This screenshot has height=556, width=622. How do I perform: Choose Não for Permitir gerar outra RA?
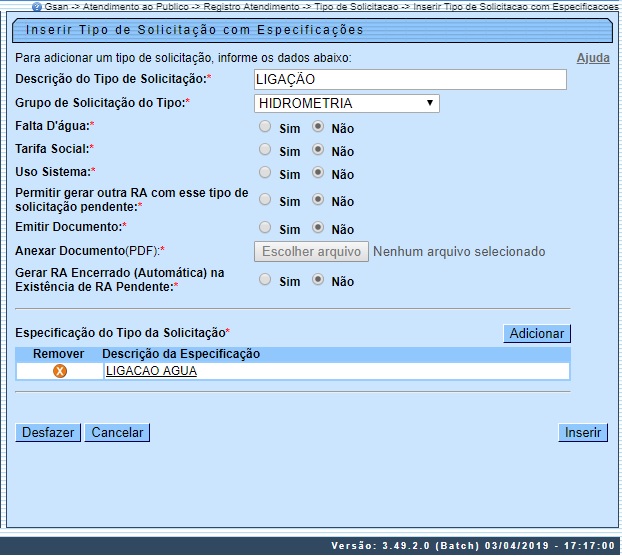coord(318,199)
